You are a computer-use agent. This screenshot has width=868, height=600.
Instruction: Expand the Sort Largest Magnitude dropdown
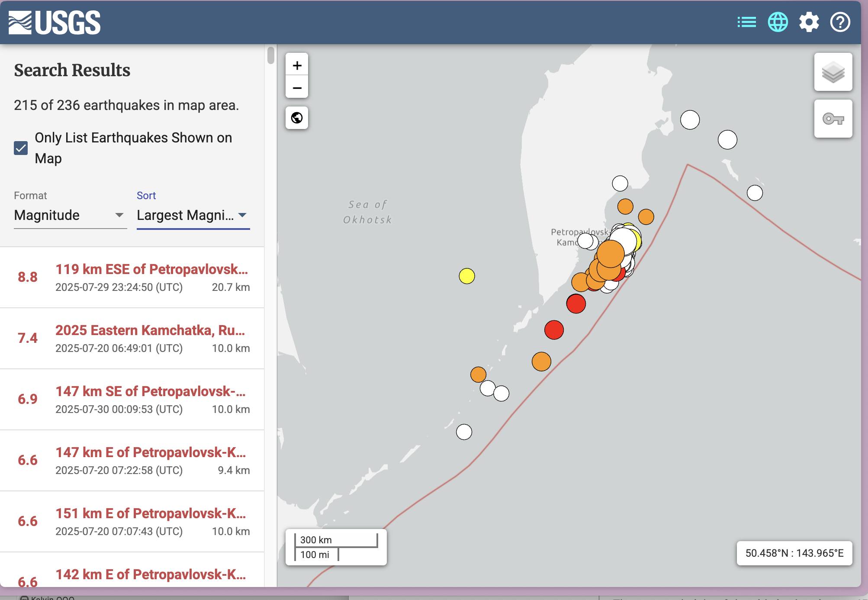pos(193,215)
